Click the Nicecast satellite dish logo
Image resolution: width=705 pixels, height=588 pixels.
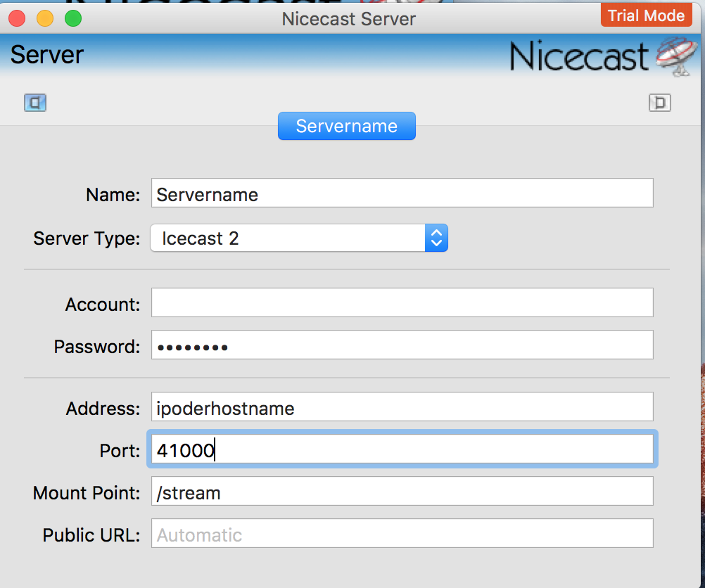point(676,56)
